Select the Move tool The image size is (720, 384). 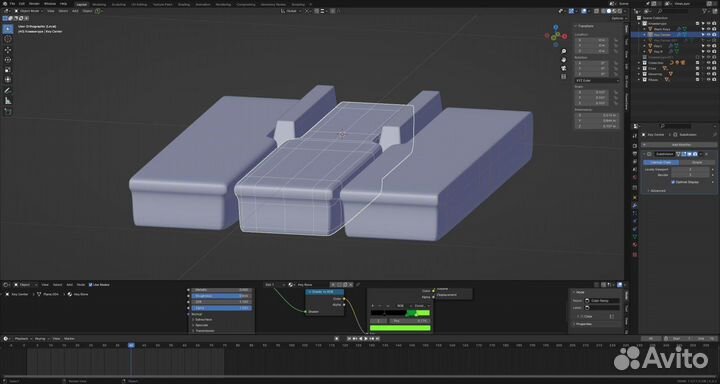[x=8, y=50]
